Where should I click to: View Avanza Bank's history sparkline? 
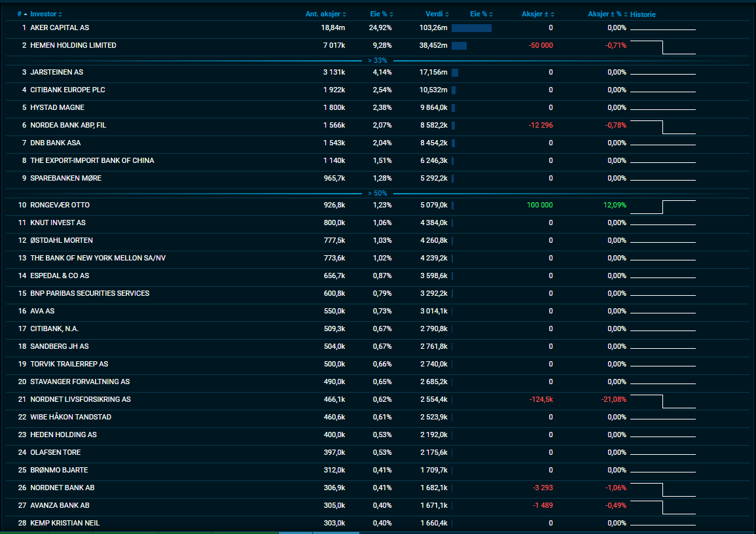coord(663,507)
